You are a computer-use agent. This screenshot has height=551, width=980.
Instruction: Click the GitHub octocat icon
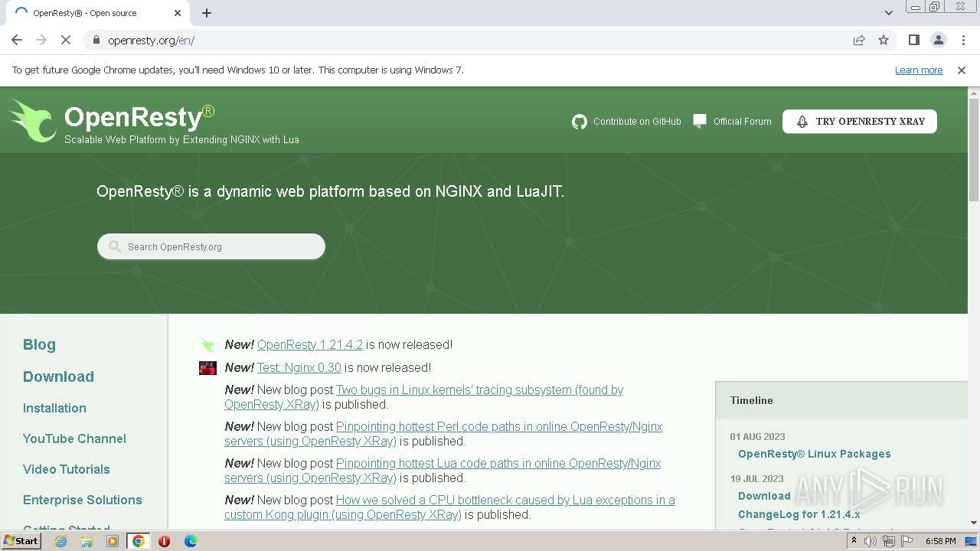[x=580, y=122]
